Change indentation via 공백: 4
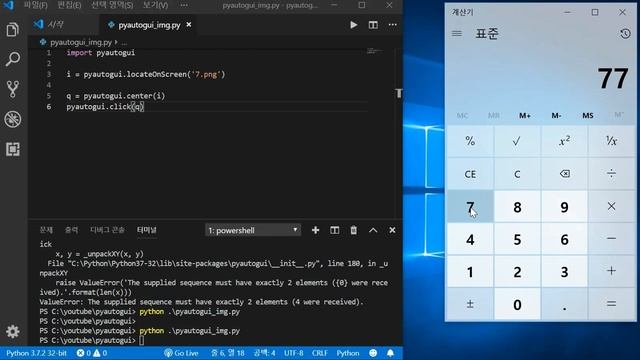640x360 pixels. pyautogui.click(x=264, y=353)
